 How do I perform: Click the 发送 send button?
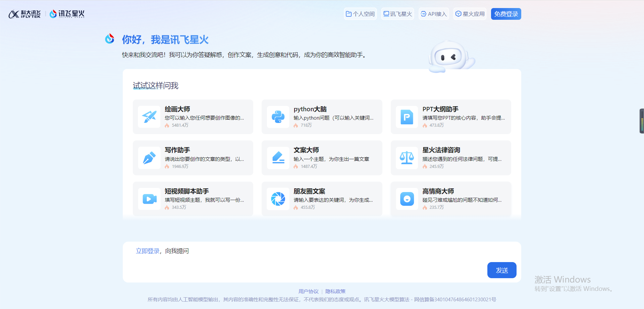(502, 270)
